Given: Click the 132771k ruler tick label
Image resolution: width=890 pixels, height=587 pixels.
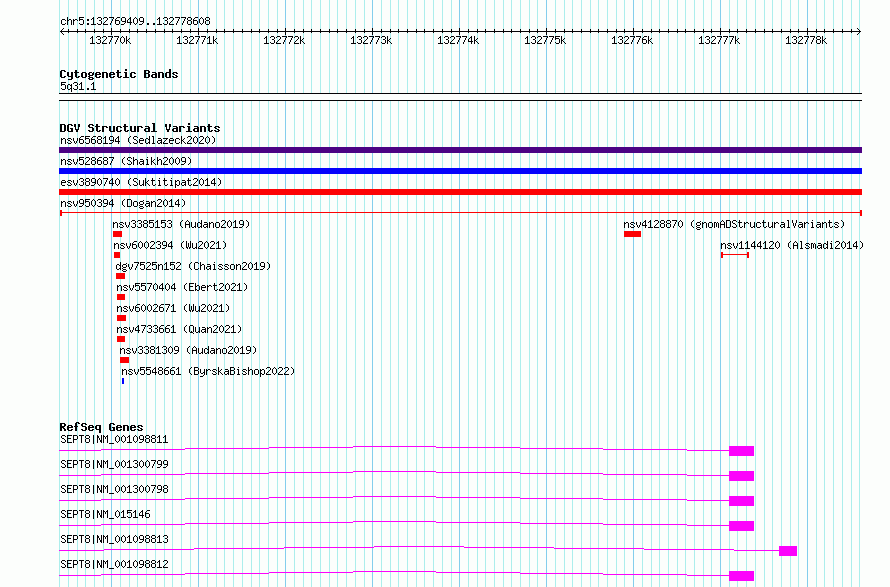Looking at the screenshot, I should tap(197, 41).
